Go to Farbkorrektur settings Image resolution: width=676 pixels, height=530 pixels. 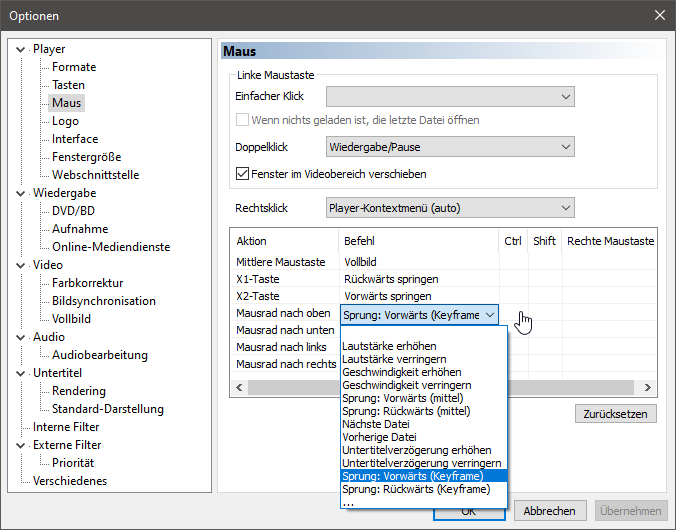(88, 283)
